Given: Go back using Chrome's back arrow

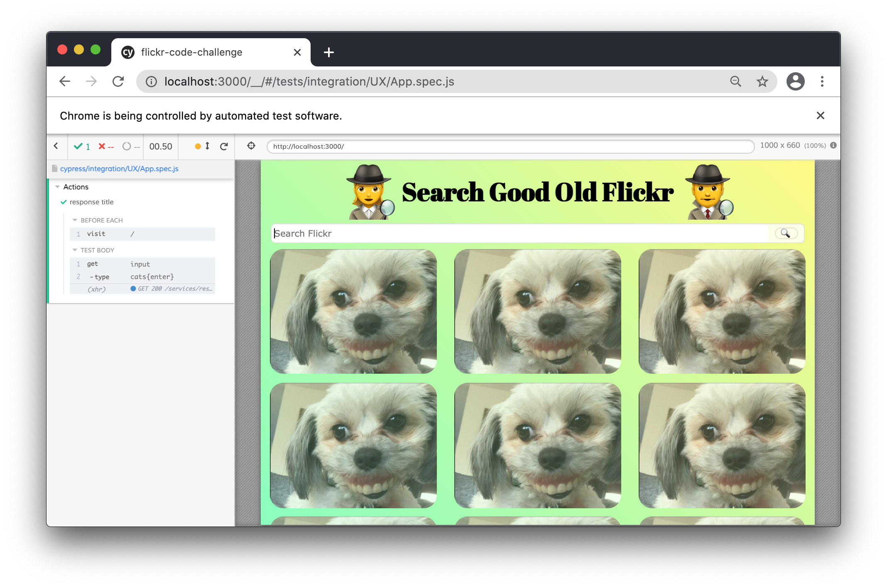Looking at the screenshot, I should (x=65, y=81).
